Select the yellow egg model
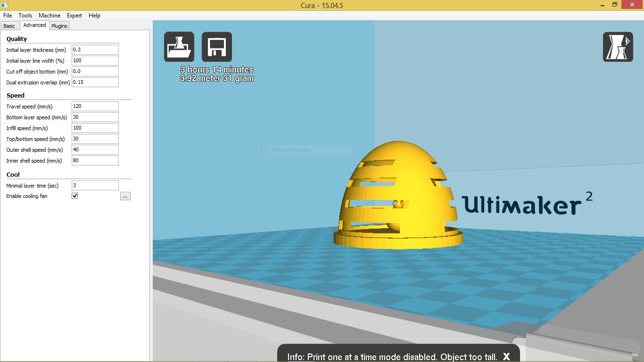This screenshot has width=644, height=362. 398,196
